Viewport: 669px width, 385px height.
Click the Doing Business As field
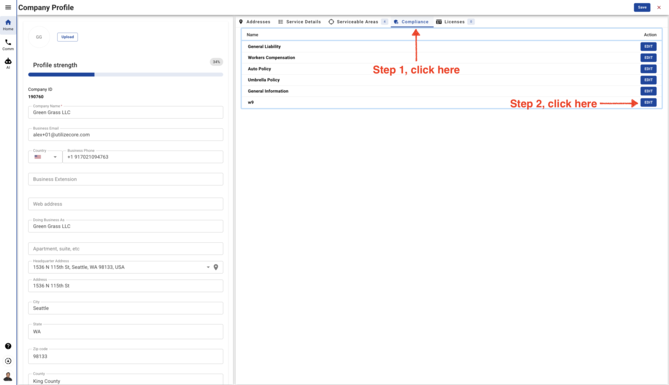click(125, 226)
